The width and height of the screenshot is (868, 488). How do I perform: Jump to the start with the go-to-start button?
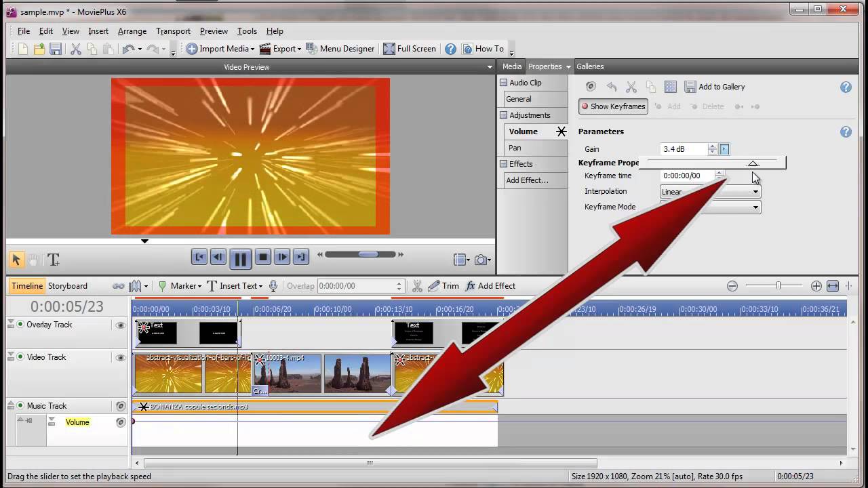199,257
